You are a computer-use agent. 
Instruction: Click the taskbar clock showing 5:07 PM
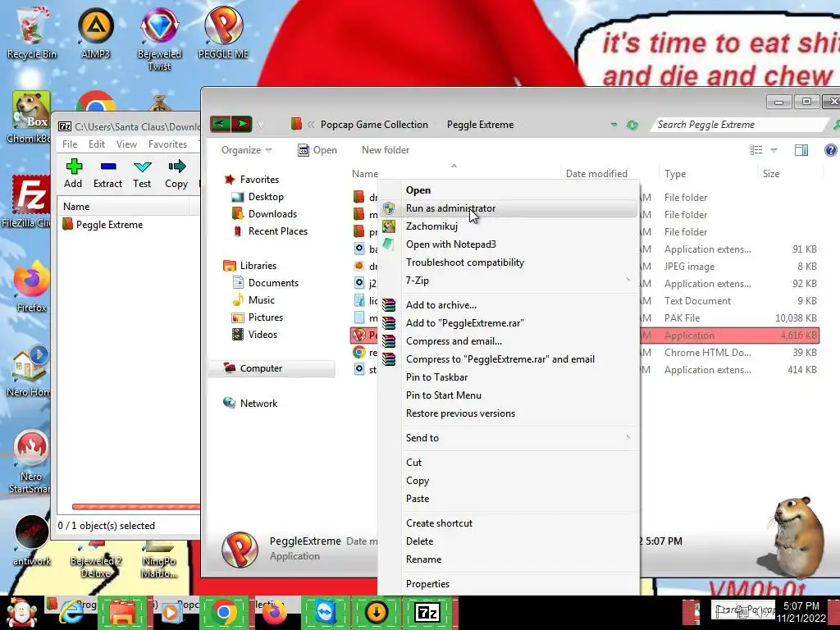click(801, 612)
